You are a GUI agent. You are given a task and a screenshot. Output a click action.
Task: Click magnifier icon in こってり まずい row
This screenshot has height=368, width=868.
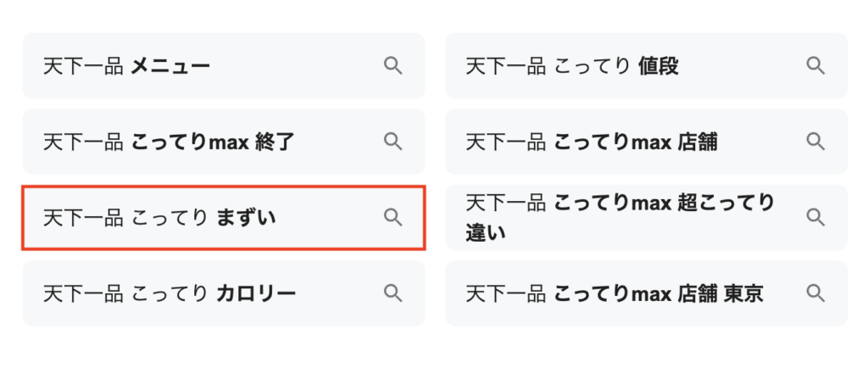tap(393, 217)
